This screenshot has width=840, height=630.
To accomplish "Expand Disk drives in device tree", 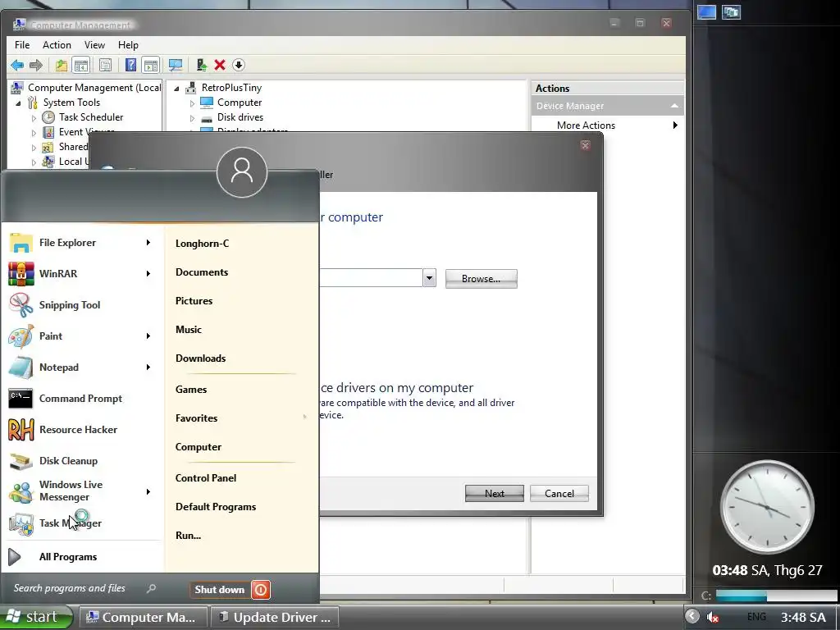I will pyautogui.click(x=193, y=118).
